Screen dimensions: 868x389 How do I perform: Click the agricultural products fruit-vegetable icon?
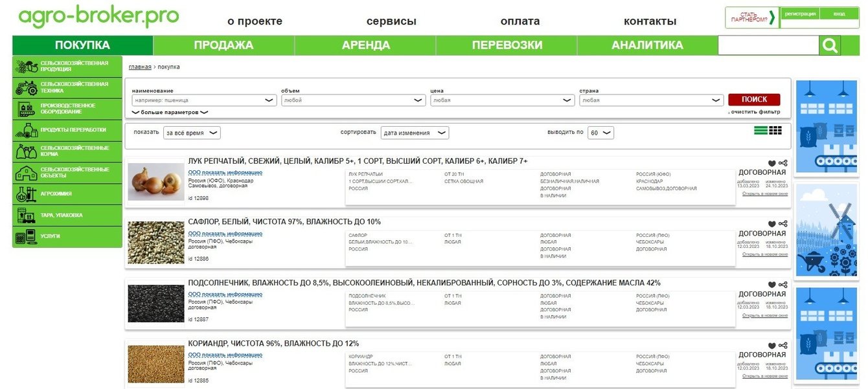[x=27, y=66]
